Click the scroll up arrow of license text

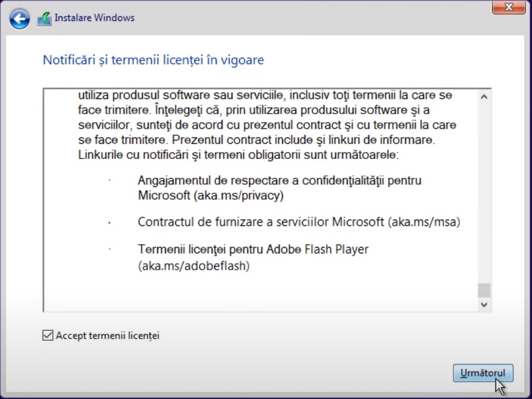pyautogui.click(x=484, y=97)
